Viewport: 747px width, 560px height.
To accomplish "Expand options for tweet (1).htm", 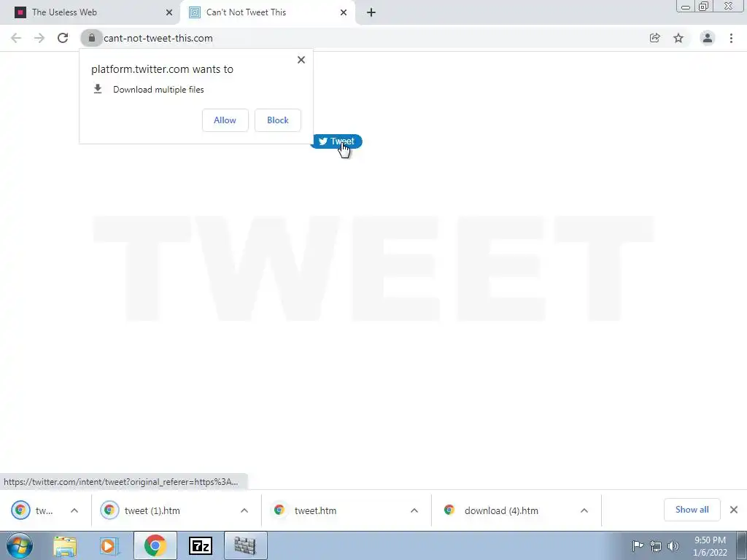I will [244, 510].
